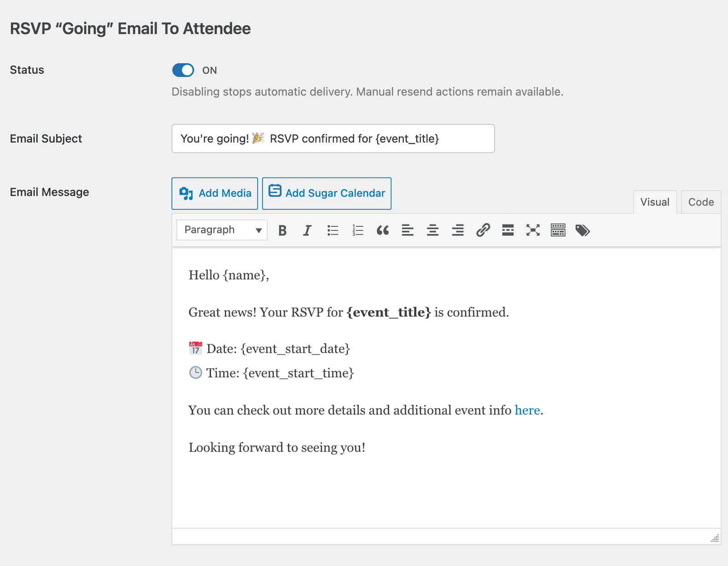Apply blockquote formatting
This screenshot has width=728, height=566.
point(383,230)
